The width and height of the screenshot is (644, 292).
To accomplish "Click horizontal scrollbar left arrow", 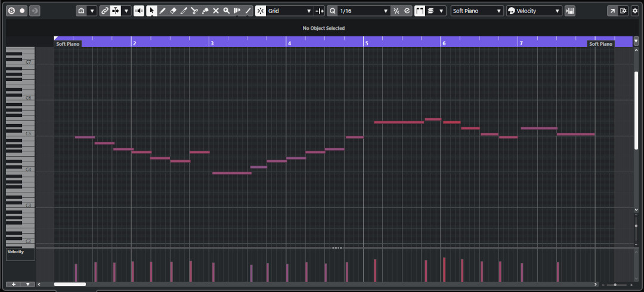I will click(x=39, y=284).
